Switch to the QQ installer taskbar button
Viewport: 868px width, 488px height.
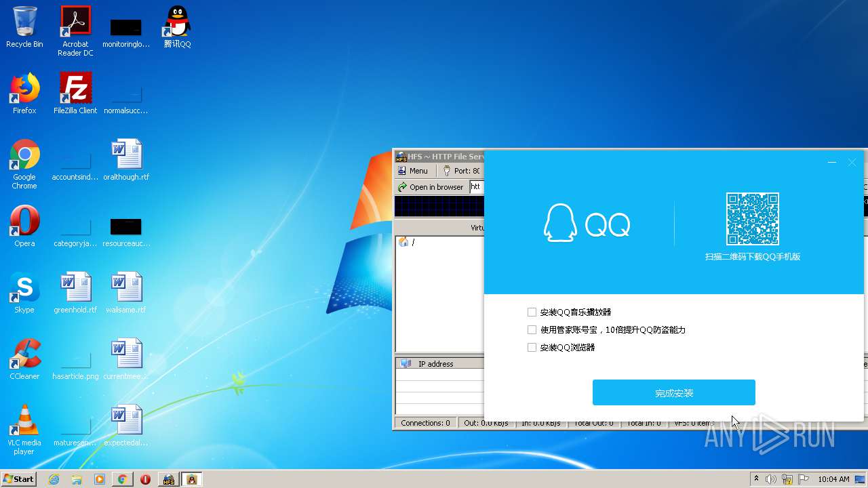click(x=192, y=479)
